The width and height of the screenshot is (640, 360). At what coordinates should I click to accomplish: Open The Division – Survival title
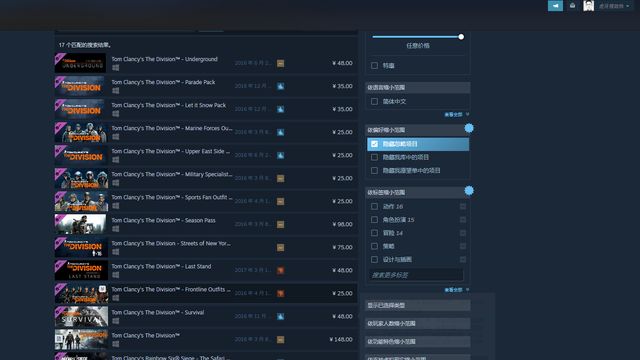click(158, 313)
